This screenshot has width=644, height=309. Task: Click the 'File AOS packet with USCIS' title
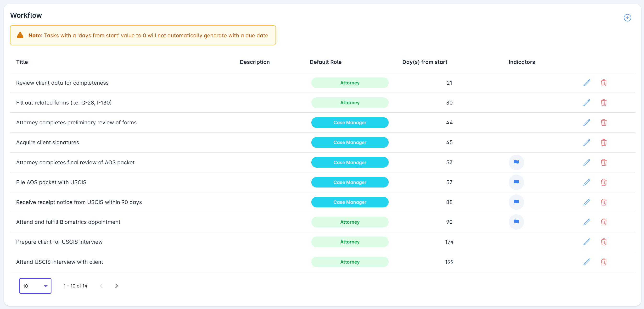tap(51, 182)
